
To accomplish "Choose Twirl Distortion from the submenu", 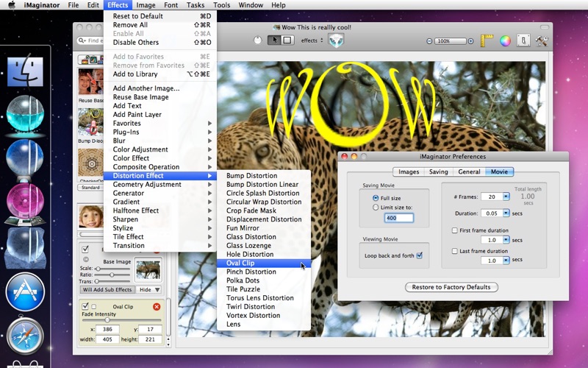I will click(264, 306).
